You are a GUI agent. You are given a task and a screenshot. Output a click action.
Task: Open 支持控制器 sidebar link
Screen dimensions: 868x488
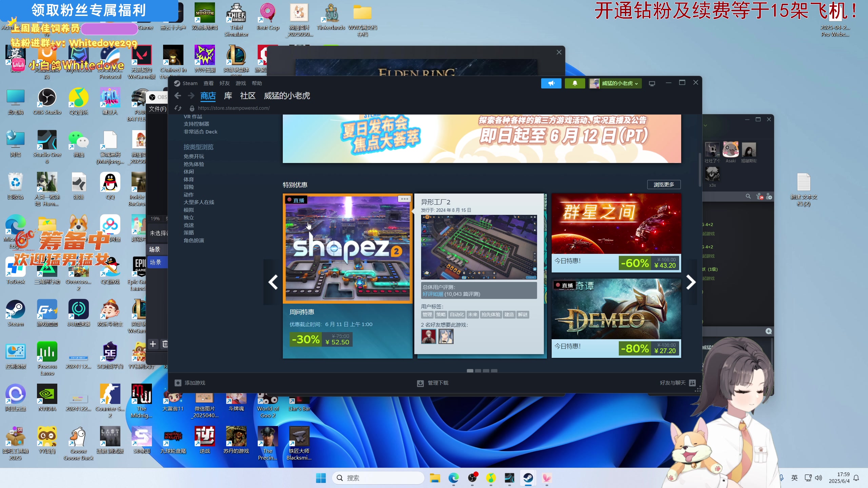[x=196, y=124]
